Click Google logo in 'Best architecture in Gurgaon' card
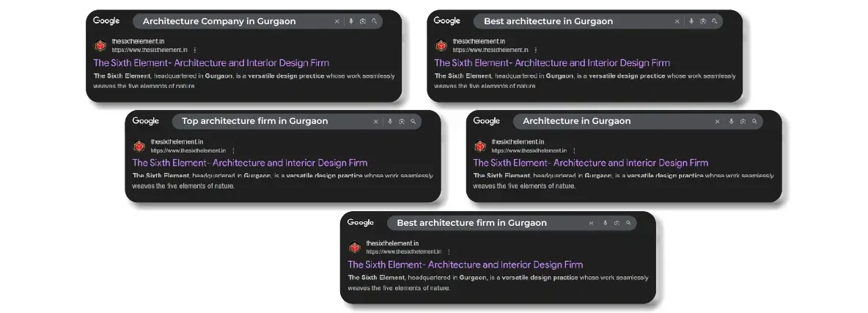The width and height of the screenshot is (868, 313). tap(446, 21)
